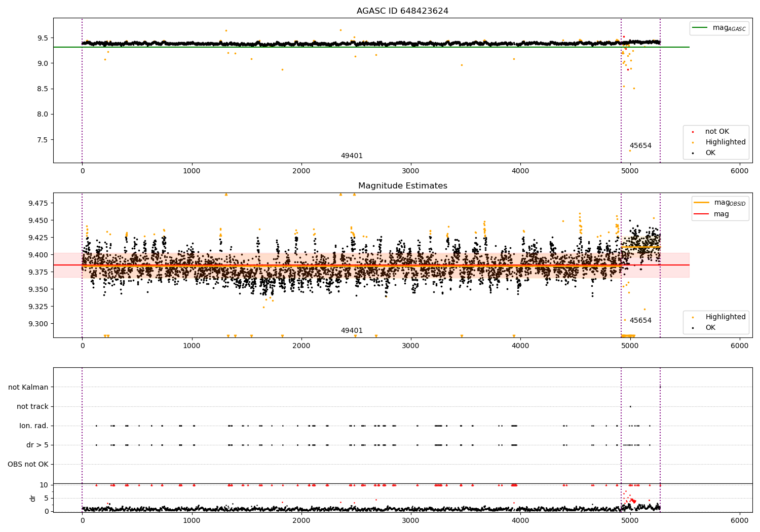
Task: Click the 9.475 tick label on middle plot
Action: point(39,203)
